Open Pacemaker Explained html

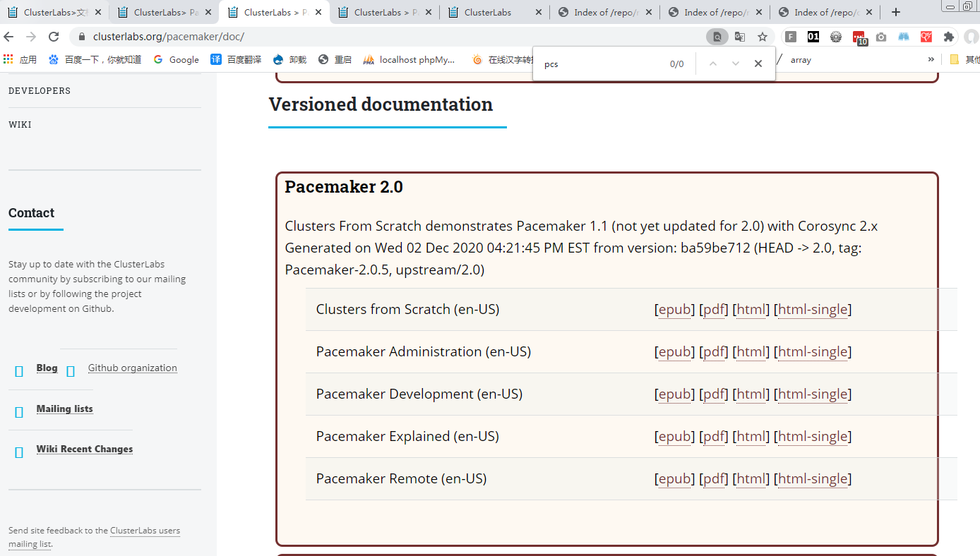[x=751, y=436]
